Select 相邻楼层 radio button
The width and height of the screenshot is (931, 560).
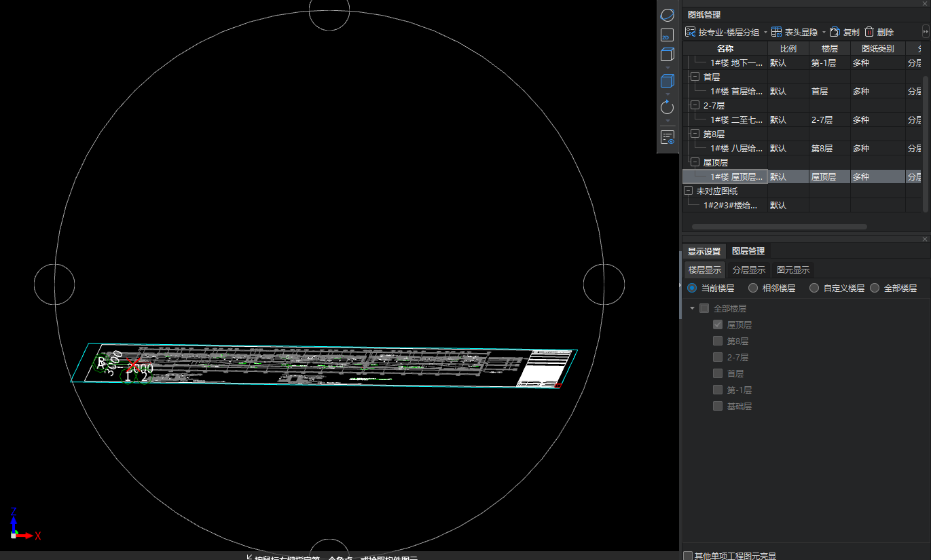[x=753, y=288]
